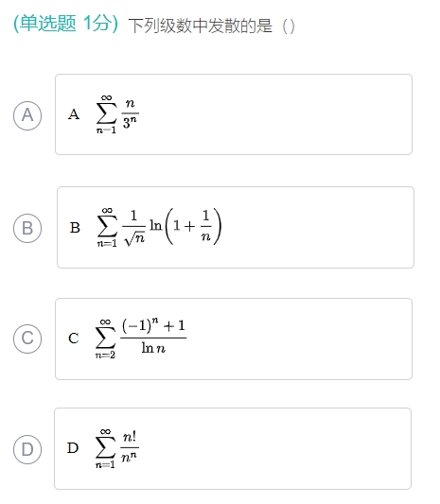Click the answer box with the ln(1+1/n) series

click(236, 227)
